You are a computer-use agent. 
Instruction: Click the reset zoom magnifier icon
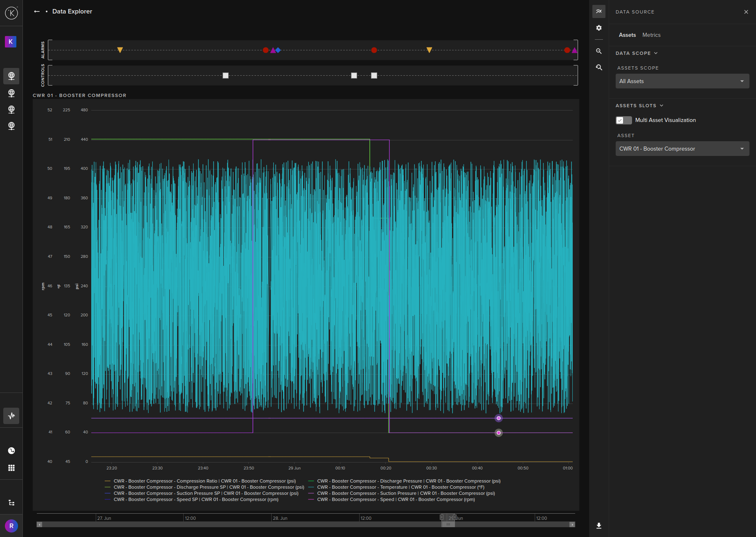[x=599, y=68]
